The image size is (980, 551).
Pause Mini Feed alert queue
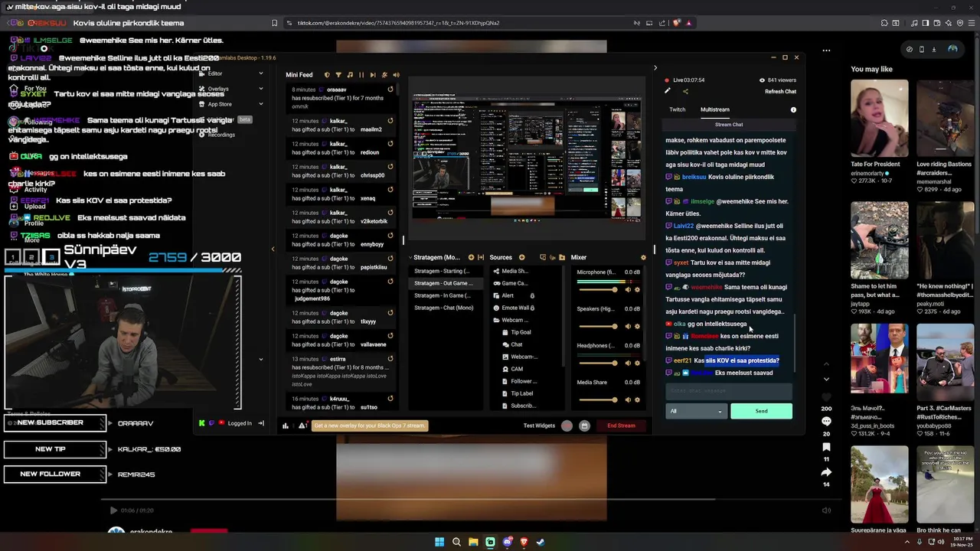click(x=361, y=75)
